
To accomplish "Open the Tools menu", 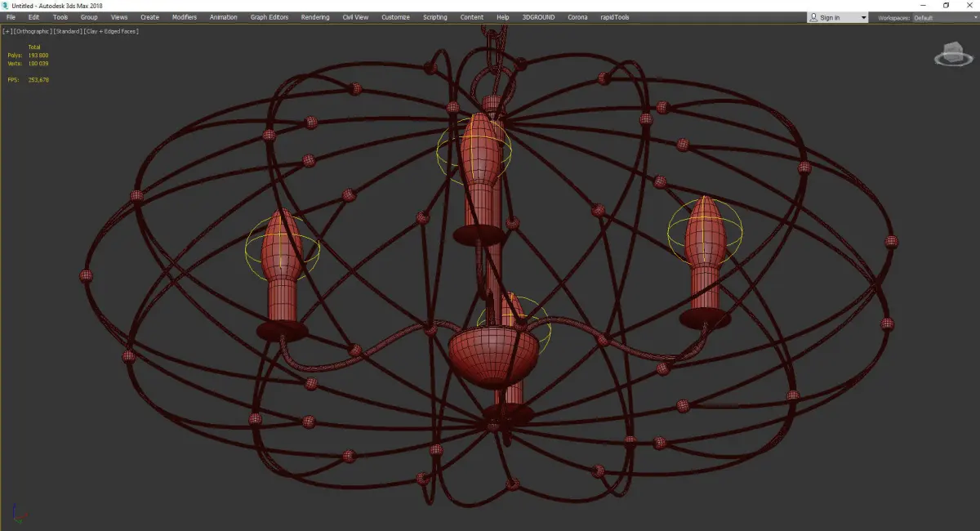I will pyautogui.click(x=60, y=17).
